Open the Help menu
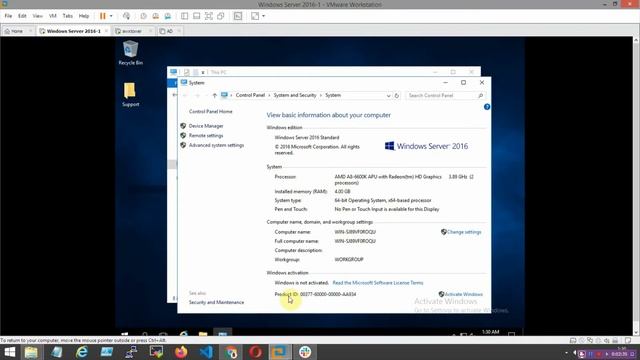 [x=84, y=16]
